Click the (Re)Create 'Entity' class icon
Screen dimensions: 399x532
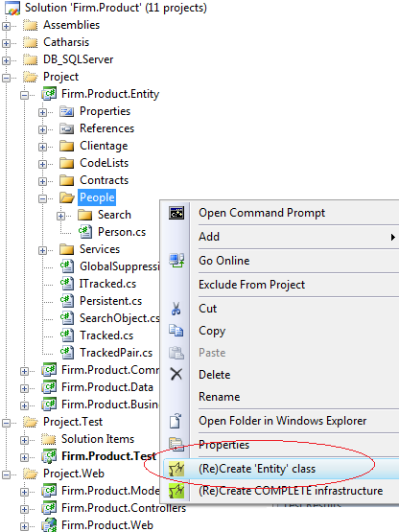point(176,469)
